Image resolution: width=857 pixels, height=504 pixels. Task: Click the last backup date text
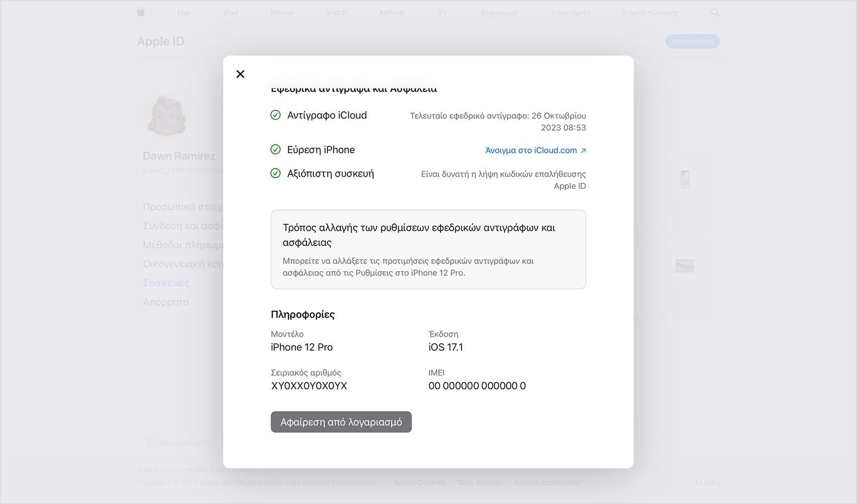click(x=498, y=122)
